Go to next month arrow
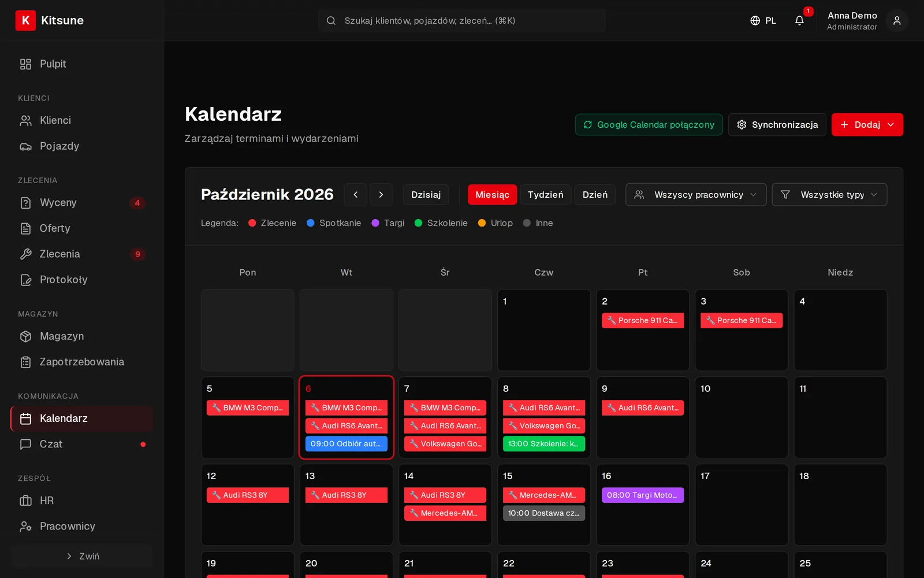Image resolution: width=924 pixels, height=578 pixels. 381,195
